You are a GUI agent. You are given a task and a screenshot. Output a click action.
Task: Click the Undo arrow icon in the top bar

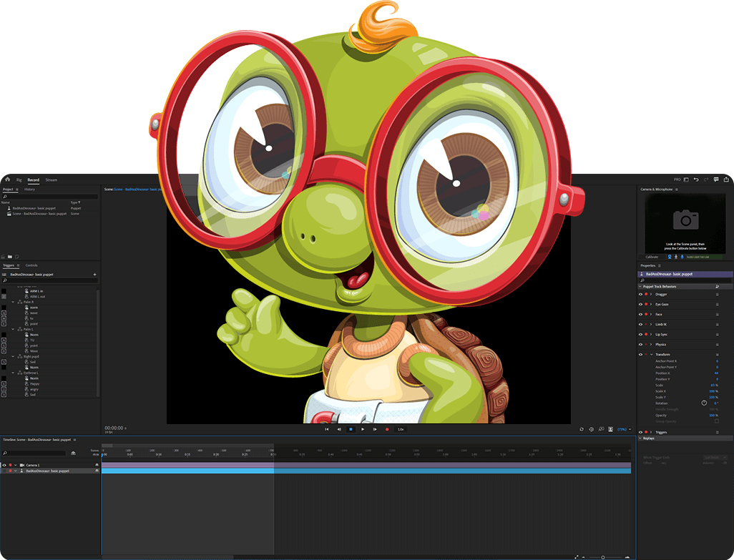click(697, 180)
